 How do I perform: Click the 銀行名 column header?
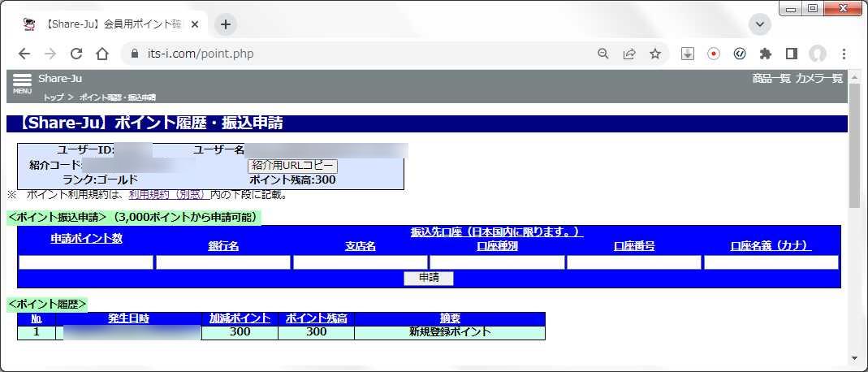point(223,247)
